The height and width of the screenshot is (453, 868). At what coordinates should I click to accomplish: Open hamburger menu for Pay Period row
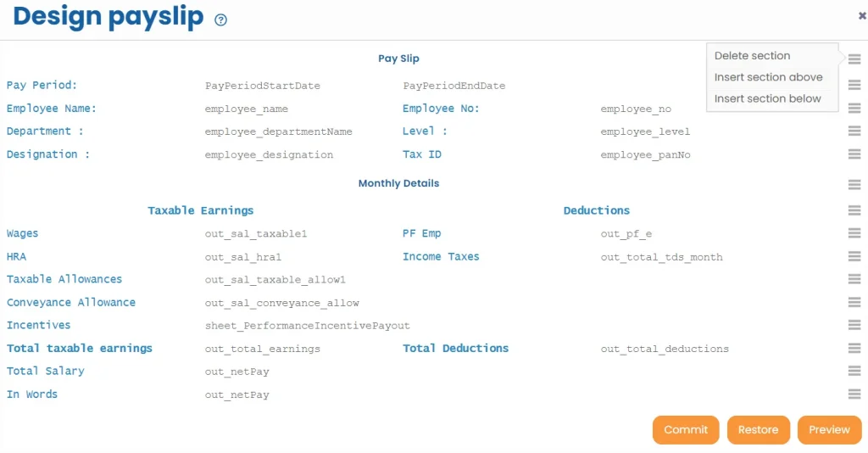coord(854,86)
